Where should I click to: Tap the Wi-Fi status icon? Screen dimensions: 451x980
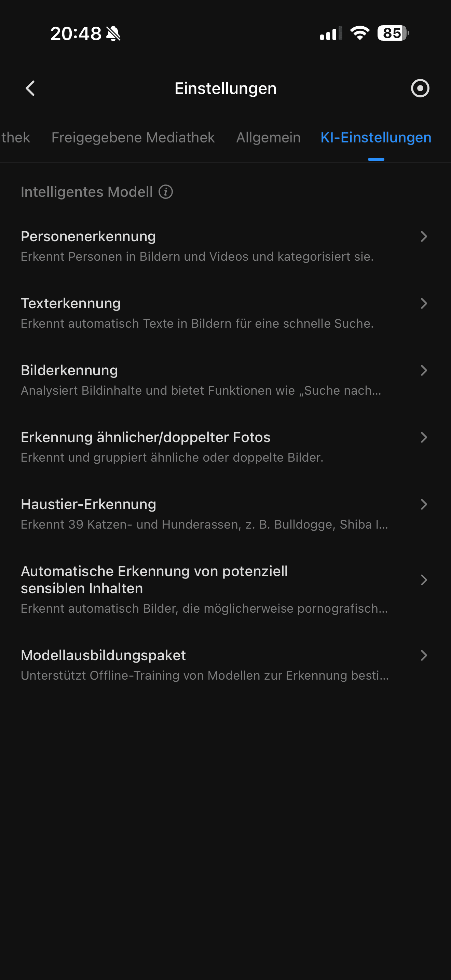360,33
